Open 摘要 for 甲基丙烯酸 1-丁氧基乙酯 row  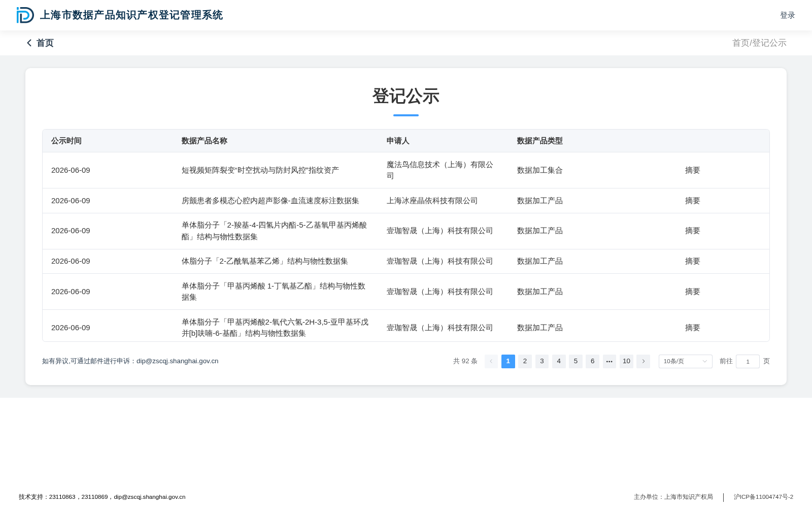693,292
